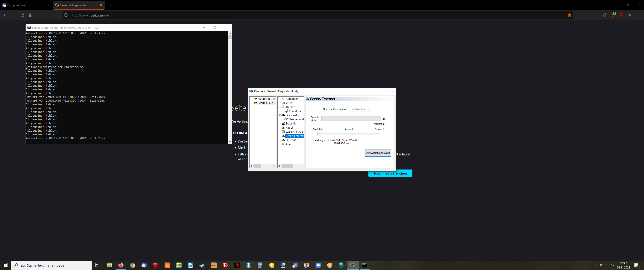Click the taskbar search box
This screenshot has width=644, height=270.
pyautogui.click(x=51, y=265)
